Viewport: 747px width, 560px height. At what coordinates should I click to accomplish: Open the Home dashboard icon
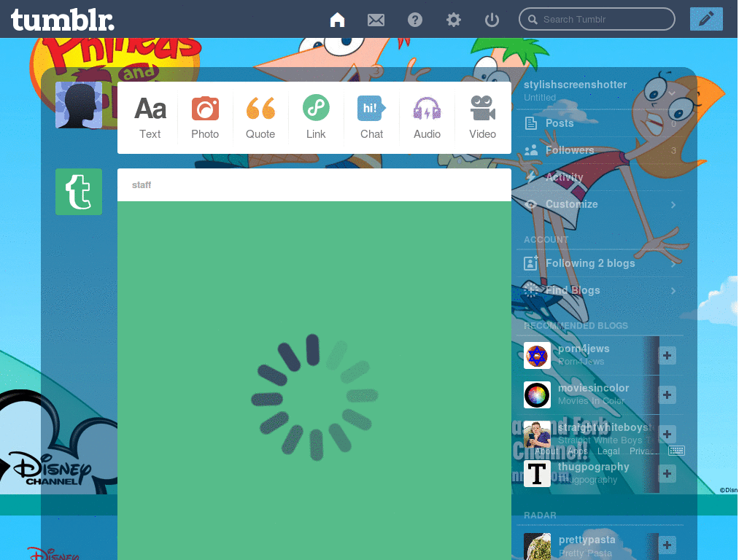pos(337,20)
